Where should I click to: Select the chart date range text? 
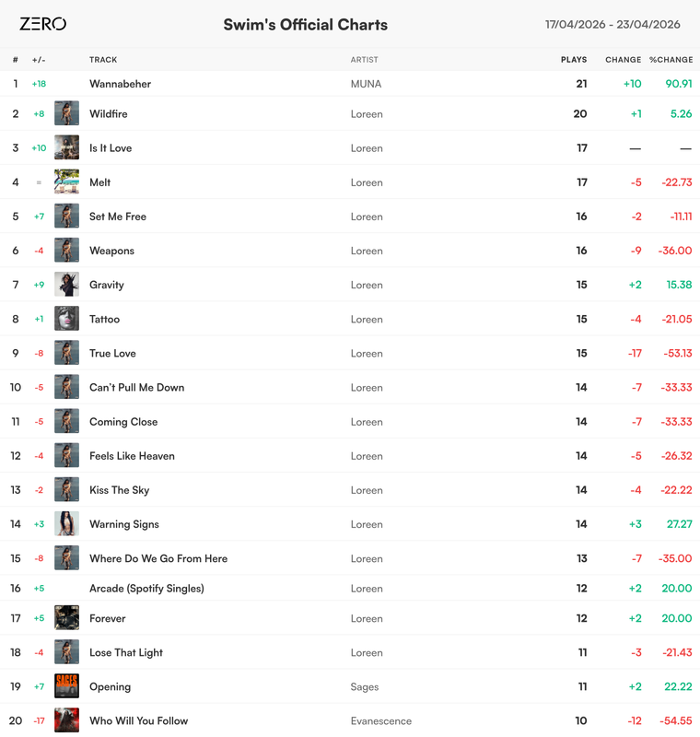[x=612, y=25]
